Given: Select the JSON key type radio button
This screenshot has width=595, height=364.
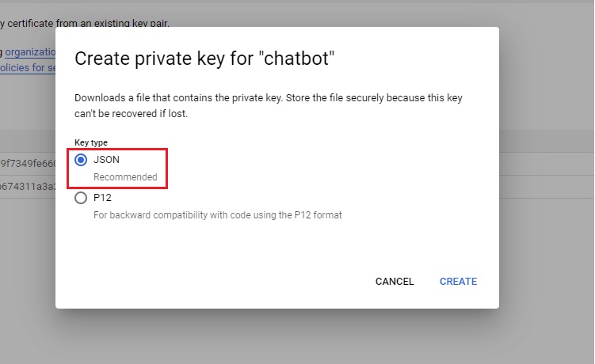Looking at the screenshot, I should pyautogui.click(x=81, y=160).
